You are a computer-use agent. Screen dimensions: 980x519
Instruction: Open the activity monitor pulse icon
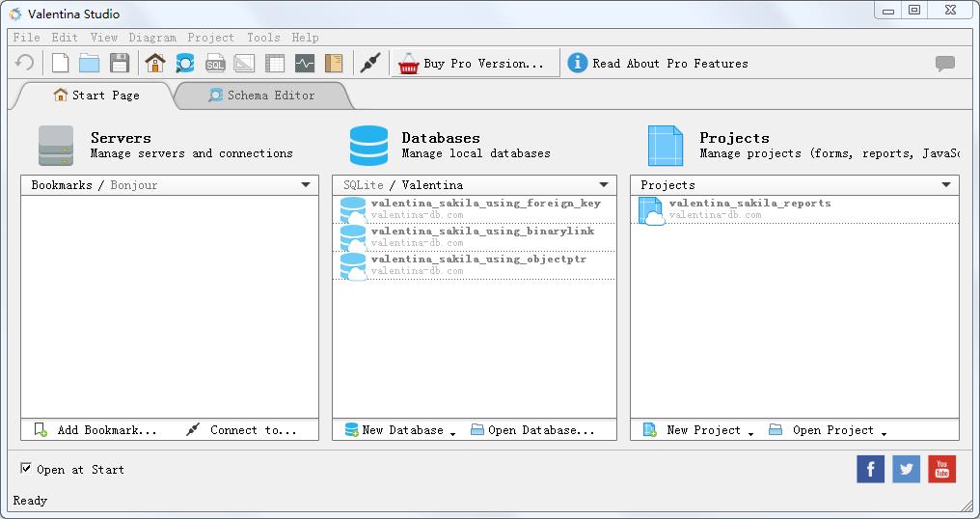tap(305, 63)
